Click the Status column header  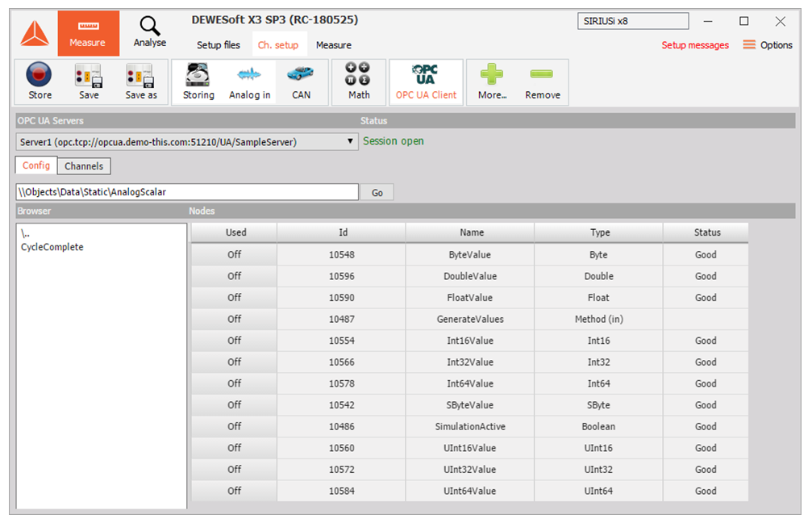point(706,232)
